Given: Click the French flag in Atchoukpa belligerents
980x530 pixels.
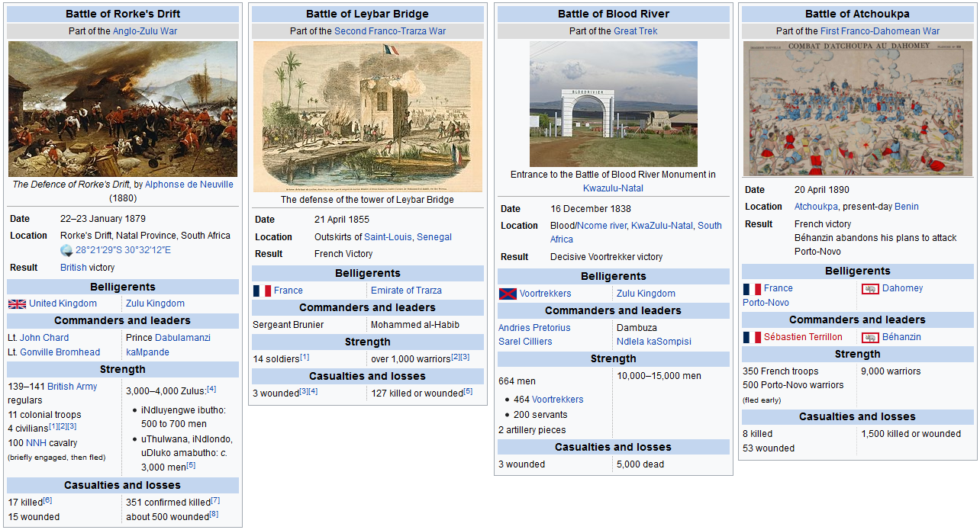Looking at the screenshot, I should coord(752,288).
